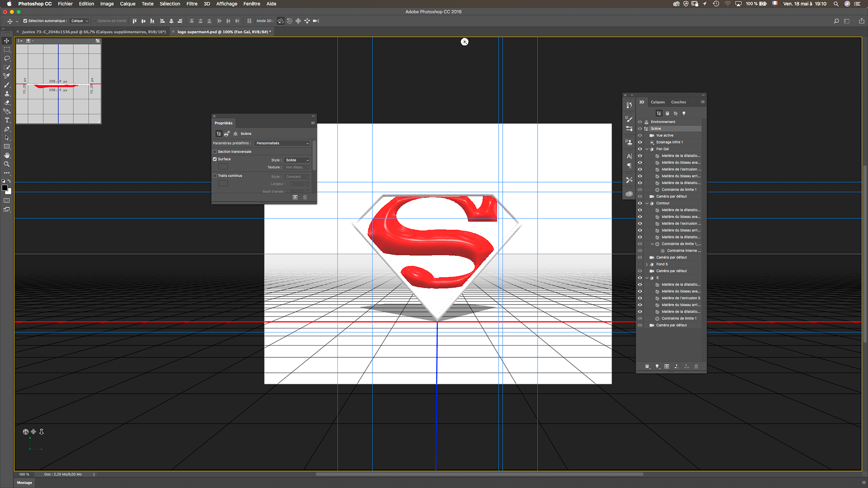The image size is (868, 488).
Task: Uncheck Sélection automatique checkbox
Action: (25, 21)
